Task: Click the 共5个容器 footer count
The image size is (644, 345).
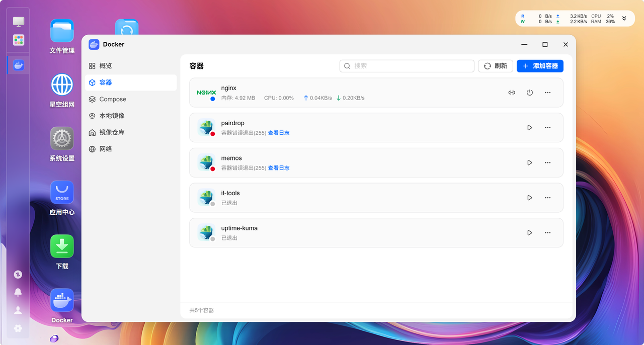Action: 202,310
